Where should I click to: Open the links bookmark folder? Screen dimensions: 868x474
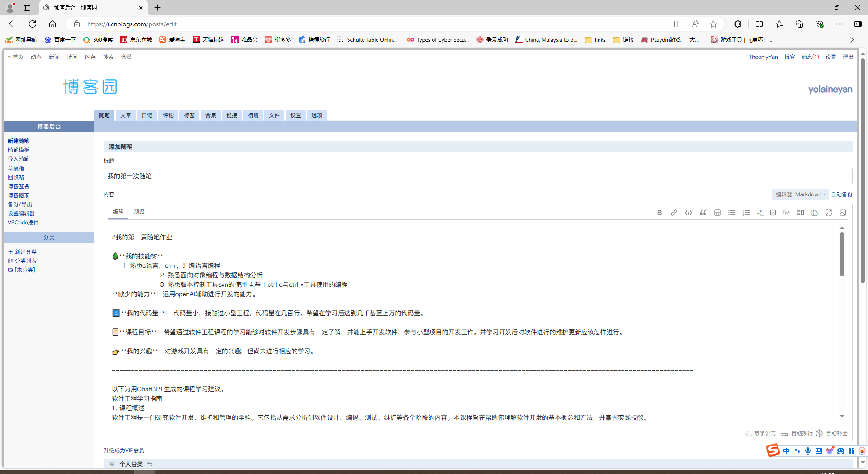point(595,40)
